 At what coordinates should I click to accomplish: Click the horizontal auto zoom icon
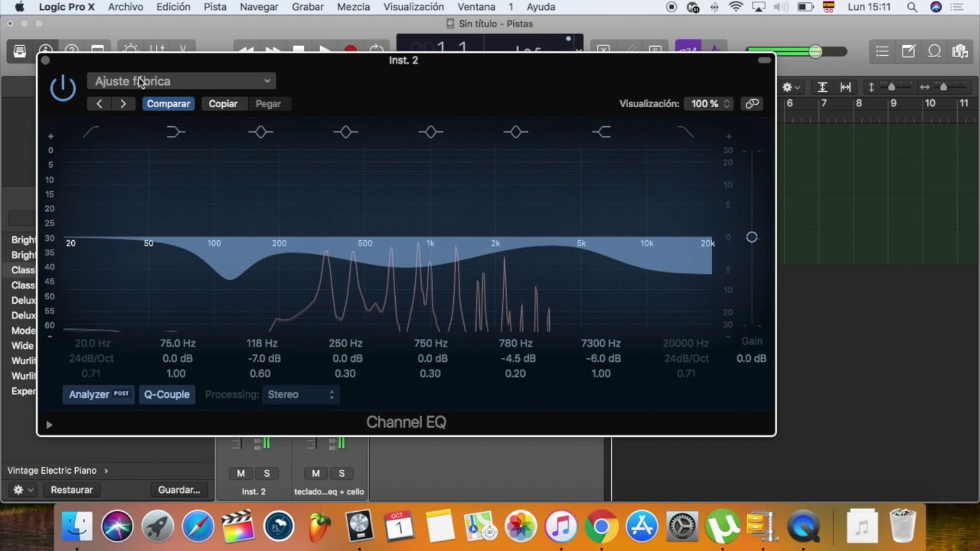[x=845, y=87]
